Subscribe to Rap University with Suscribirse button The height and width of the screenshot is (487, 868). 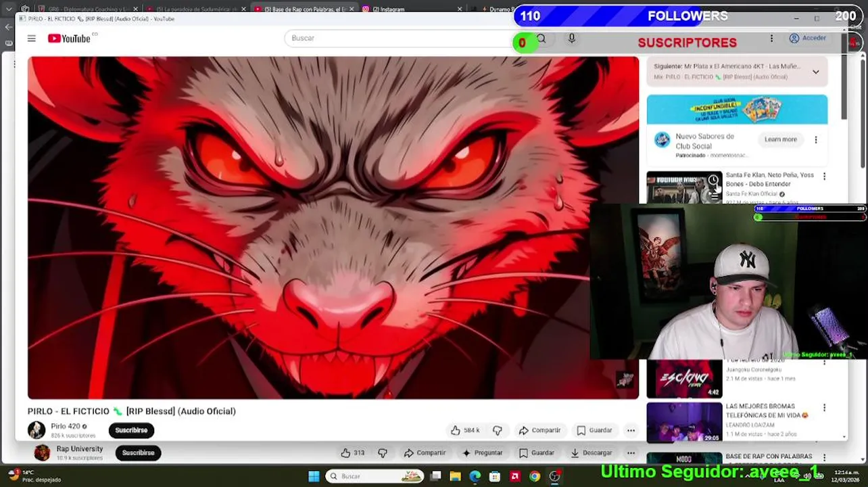(138, 453)
